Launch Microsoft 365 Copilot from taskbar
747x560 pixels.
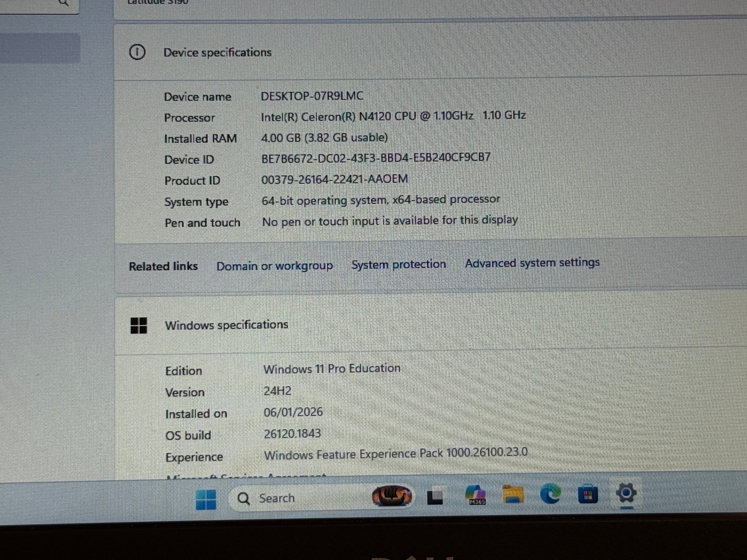[x=475, y=495]
